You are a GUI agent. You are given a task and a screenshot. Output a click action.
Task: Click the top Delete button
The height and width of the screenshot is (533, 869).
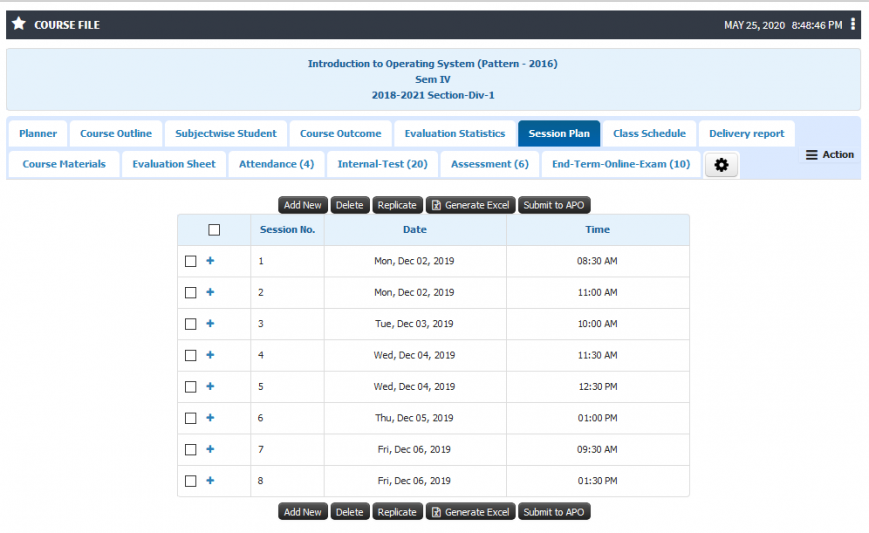click(349, 205)
